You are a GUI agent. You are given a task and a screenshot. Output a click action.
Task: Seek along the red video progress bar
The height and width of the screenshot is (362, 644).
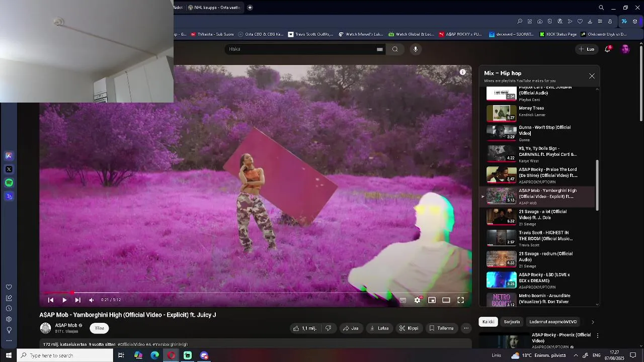tap(256, 292)
